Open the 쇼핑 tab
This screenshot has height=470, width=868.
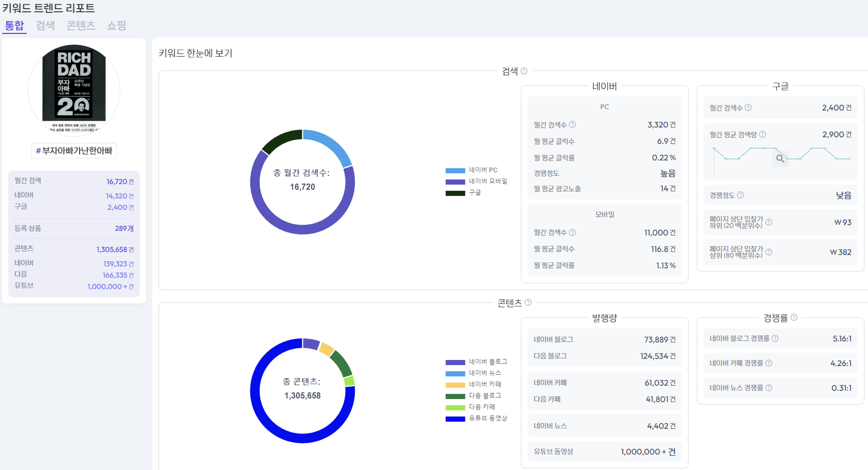(117, 25)
